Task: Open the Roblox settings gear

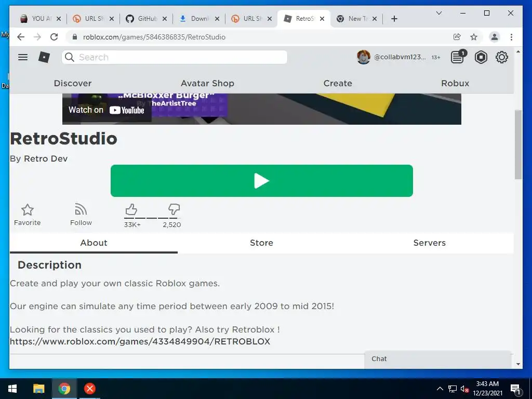Action: pyautogui.click(x=501, y=57)
